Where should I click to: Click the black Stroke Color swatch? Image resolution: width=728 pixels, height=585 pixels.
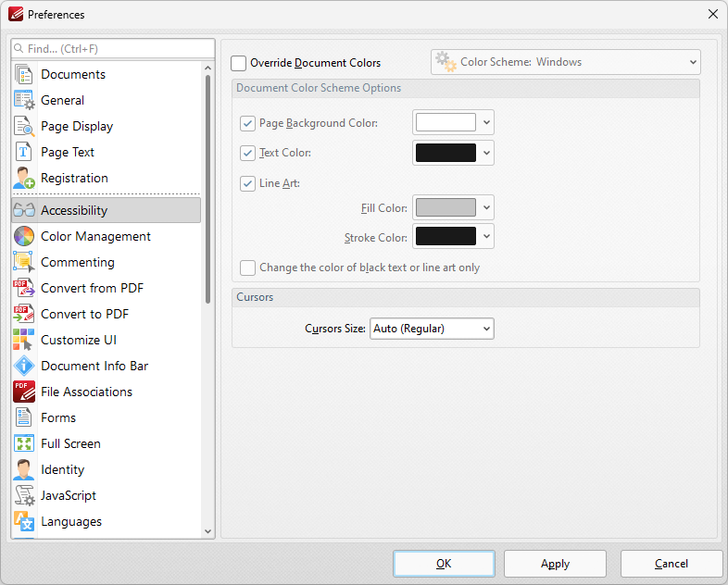point(446,236)
